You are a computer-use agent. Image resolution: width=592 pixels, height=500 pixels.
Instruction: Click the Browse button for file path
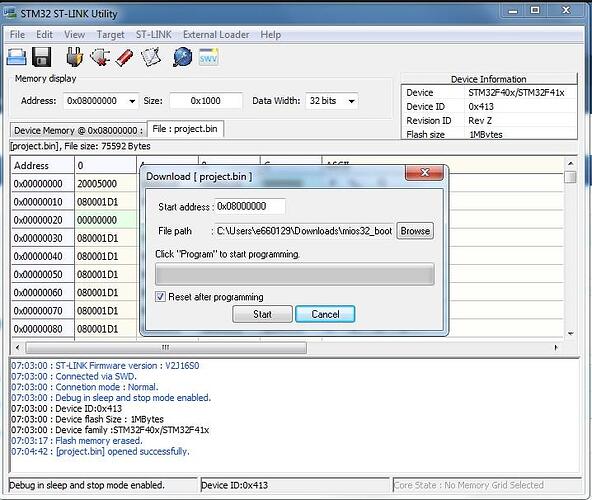tap(415, 231)
